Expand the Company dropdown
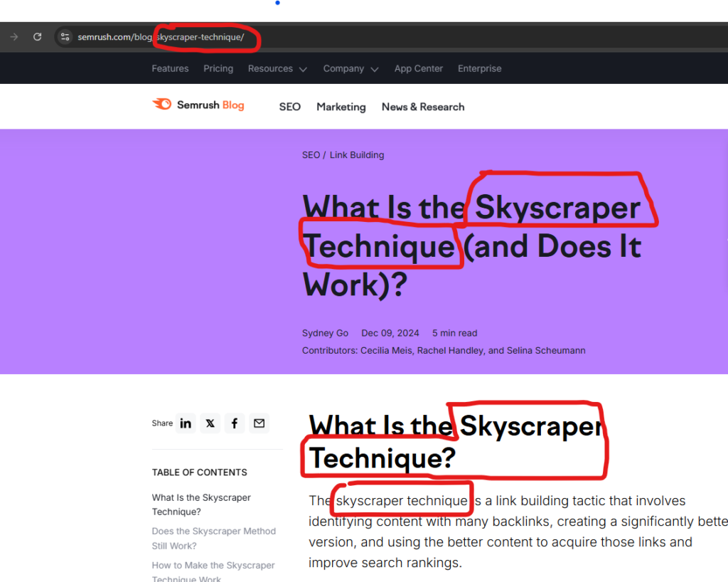The width and height of the screenshot is (728, 582). point(351,68)
